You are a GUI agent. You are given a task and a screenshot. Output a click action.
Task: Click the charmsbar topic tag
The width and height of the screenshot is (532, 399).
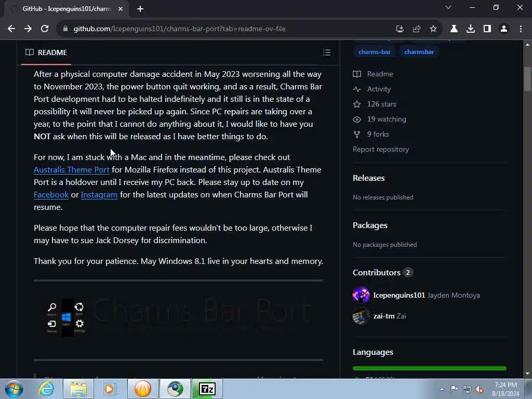(x=419, y=52)
